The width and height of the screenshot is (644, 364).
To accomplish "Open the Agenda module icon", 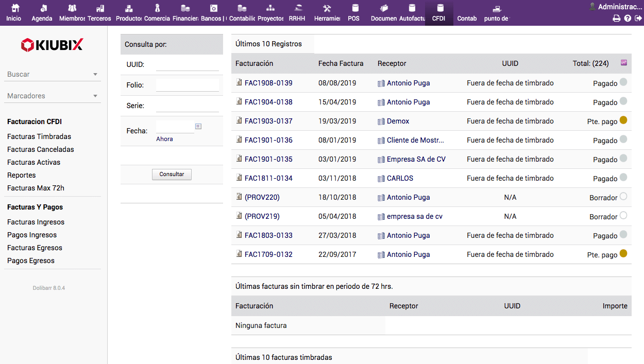I will point(42,9).
